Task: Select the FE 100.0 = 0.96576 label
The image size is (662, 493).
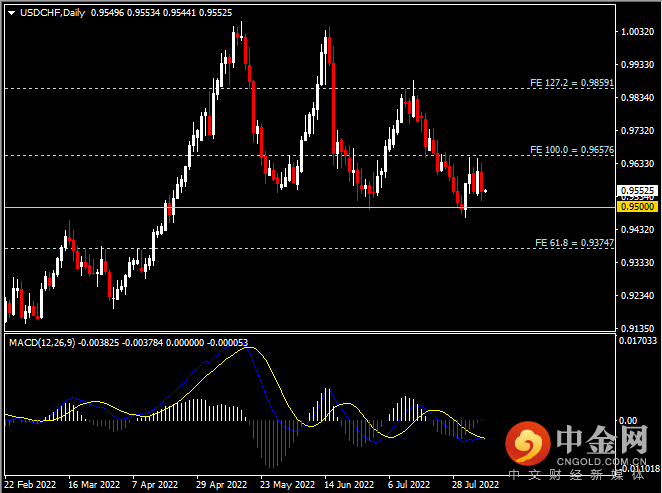Action: point(572,150)
